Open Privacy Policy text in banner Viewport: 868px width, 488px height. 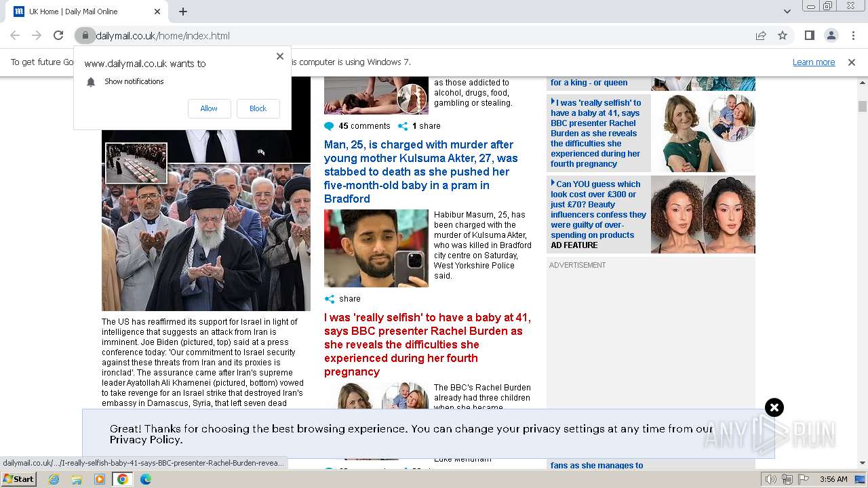tap(146, 440)
